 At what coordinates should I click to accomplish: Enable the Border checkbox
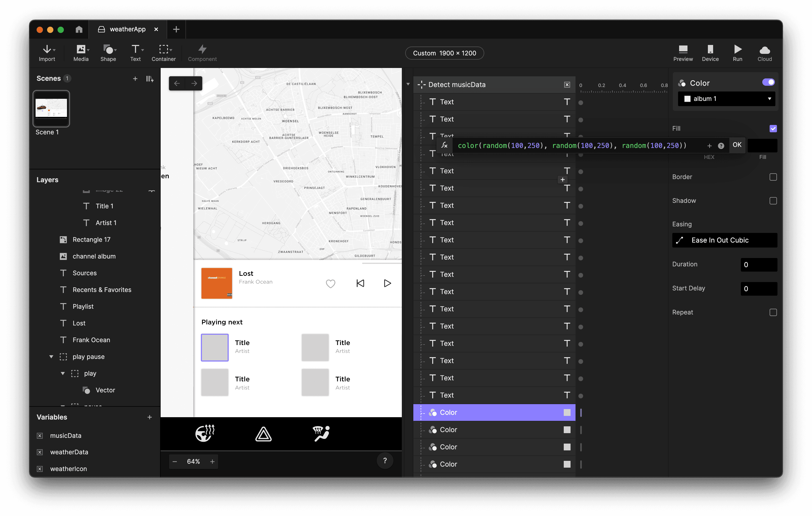773,177
